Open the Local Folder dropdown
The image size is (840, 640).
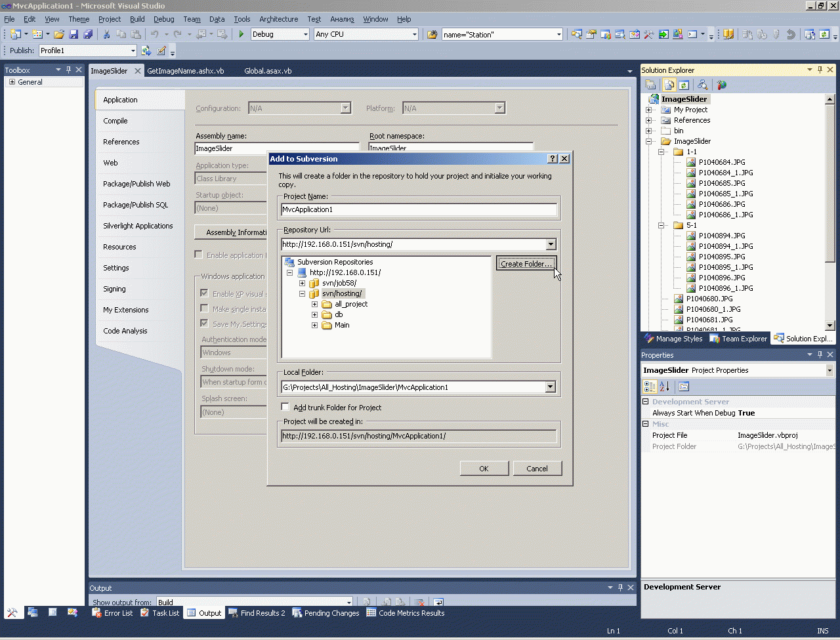coord(551,387)
